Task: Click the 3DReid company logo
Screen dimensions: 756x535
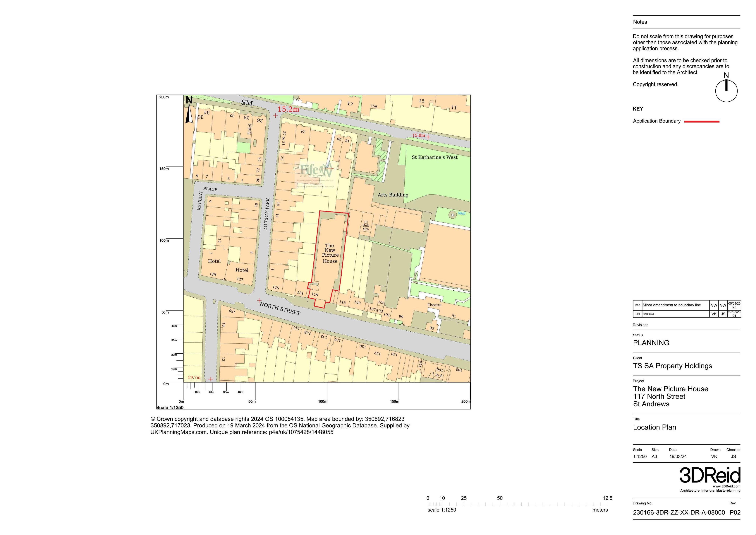Action: point(710,475)
